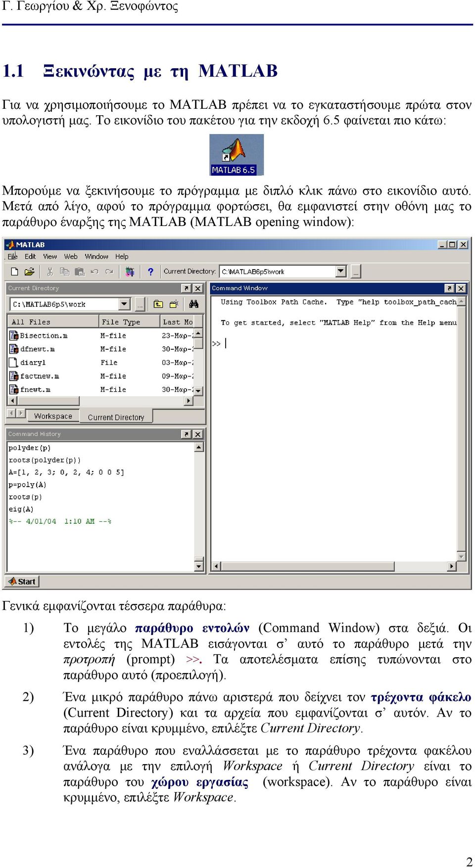The image size is (475, 868).
Task: Click the tab strip scroll-right arrow
Action: pos(20,412)
